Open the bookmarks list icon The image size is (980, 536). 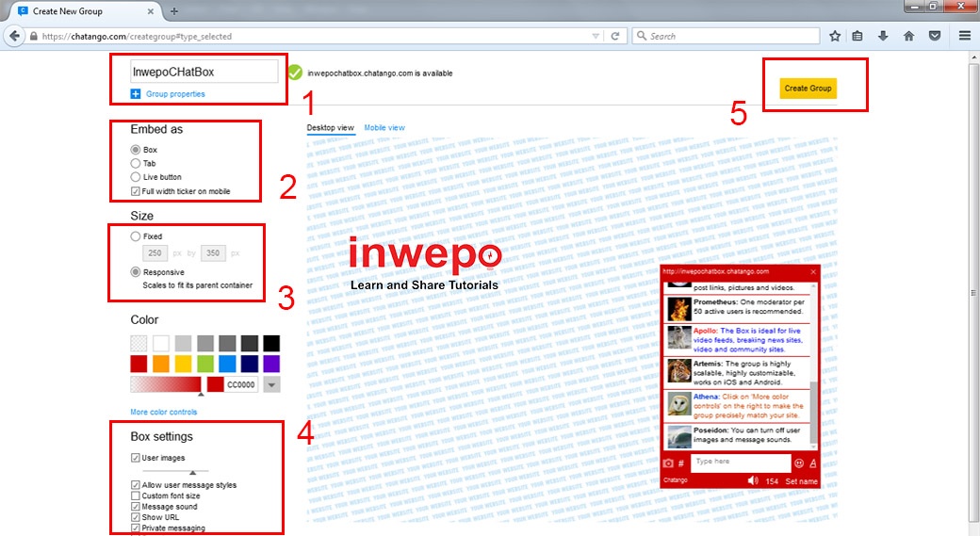(857, 36)
